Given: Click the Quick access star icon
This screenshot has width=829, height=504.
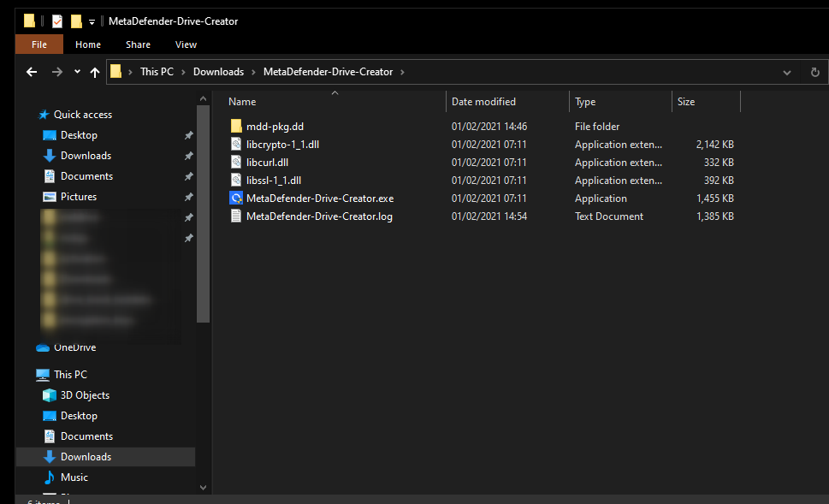Looking at the screenshot, I should pyautogui.click(x=44, y=114).
